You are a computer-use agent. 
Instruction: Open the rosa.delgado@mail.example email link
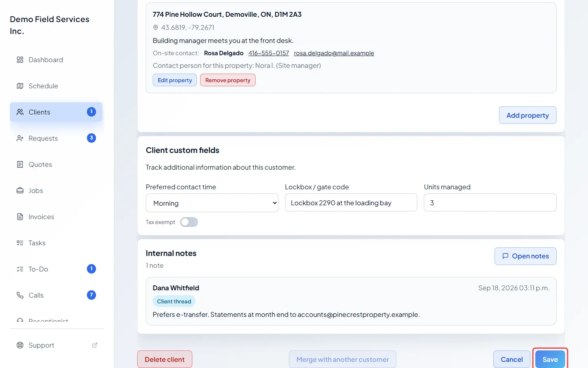point(334,53)
